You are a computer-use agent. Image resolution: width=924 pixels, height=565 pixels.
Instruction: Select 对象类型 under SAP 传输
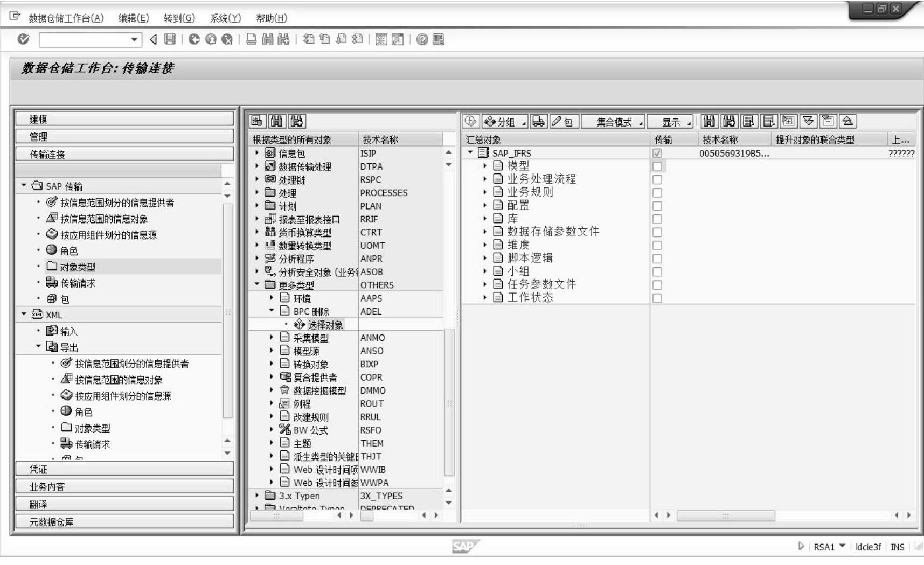[x=78, y=267]
